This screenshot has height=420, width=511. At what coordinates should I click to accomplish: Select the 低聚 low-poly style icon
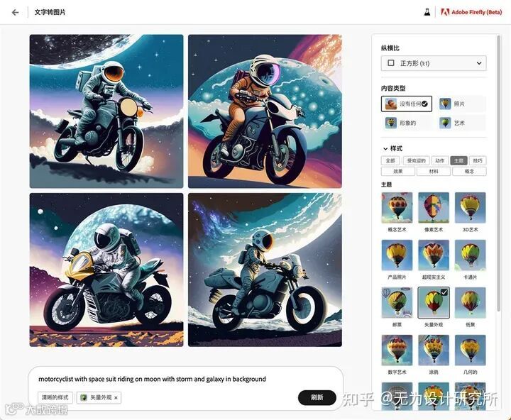[470, 303]
